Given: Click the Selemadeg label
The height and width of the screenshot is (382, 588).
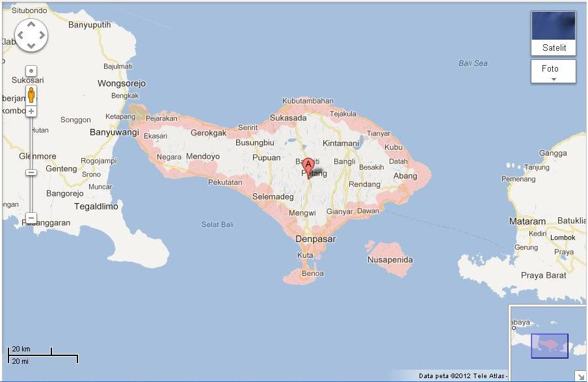Looking at the screenshot, I should (x=273, y=197).
